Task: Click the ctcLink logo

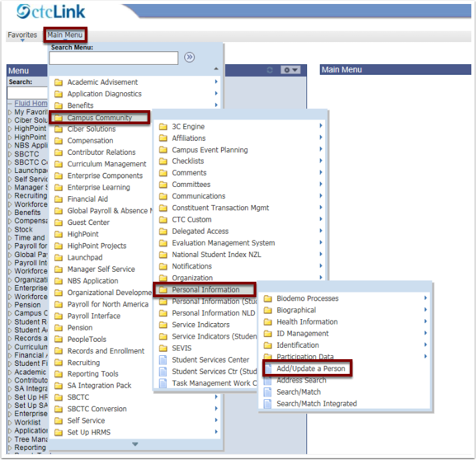Action: [51, 12]
